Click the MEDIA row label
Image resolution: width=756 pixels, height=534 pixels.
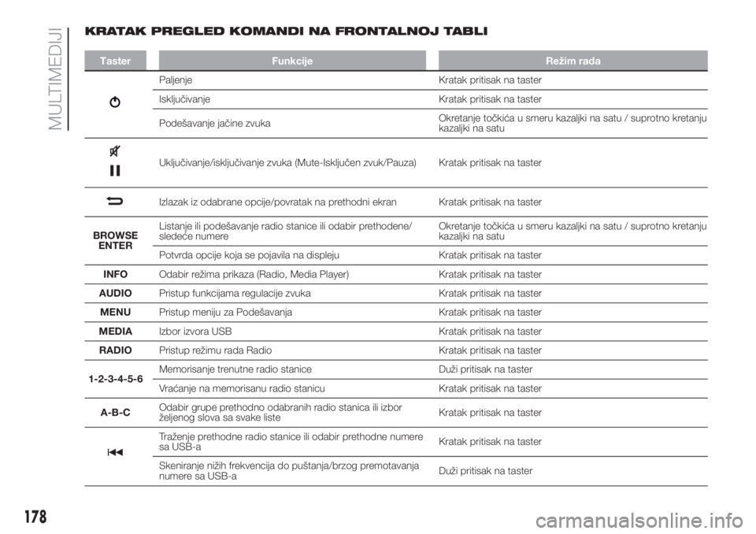point(115,332)
